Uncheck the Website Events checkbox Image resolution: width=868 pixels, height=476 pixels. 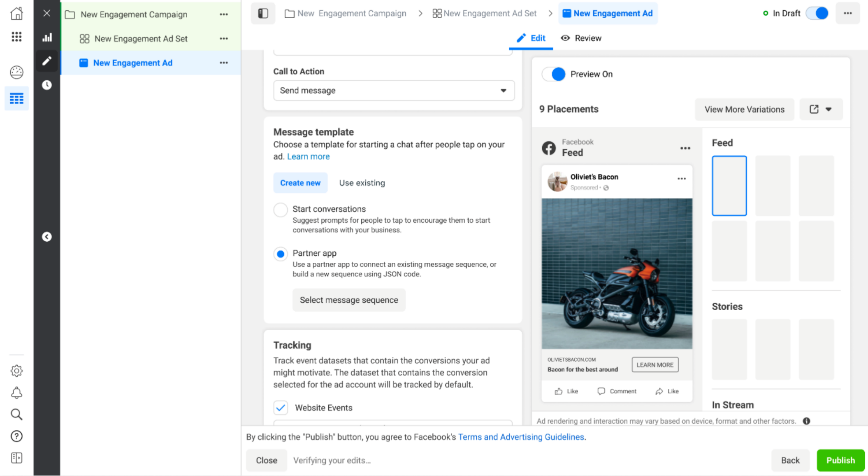[281, 408]
